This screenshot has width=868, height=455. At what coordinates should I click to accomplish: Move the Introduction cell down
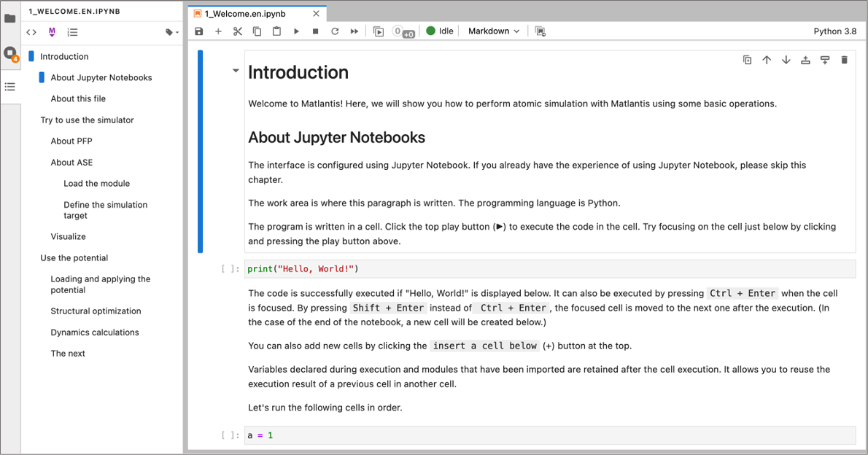pos(786,60)
